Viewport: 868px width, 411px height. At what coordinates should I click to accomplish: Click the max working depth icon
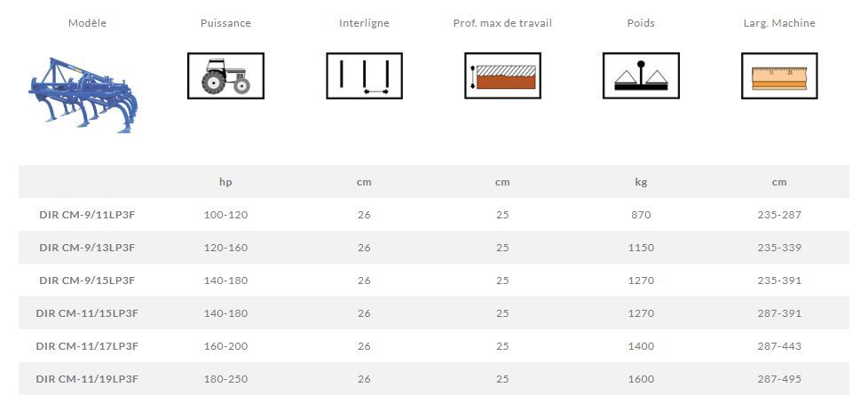tap(502, 75)
